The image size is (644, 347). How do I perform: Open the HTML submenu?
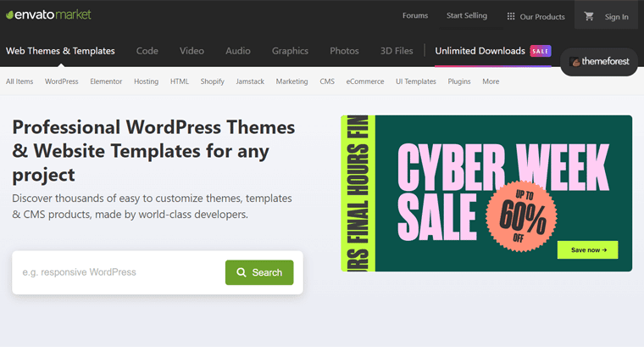[x=180, y=81]
